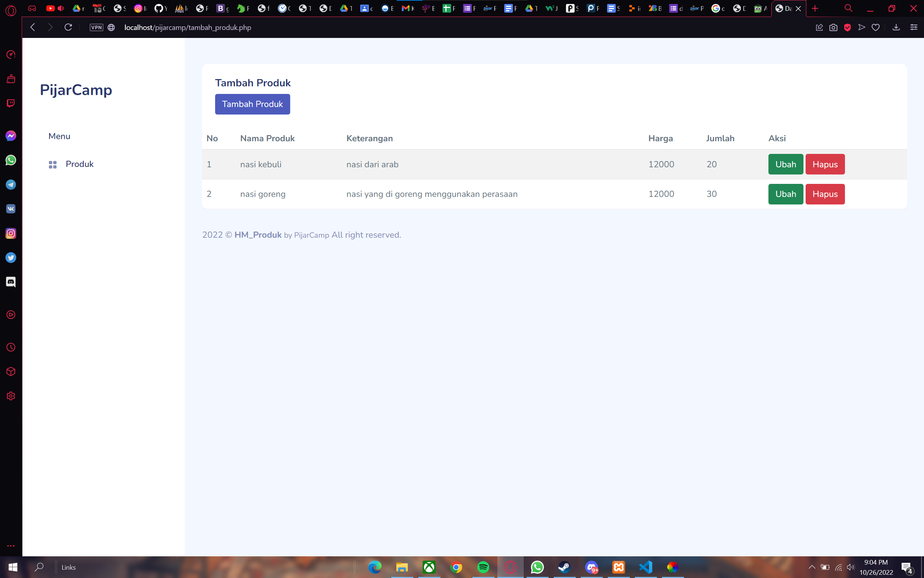
Task: Go back to previous page
Action: pos(33,27)
